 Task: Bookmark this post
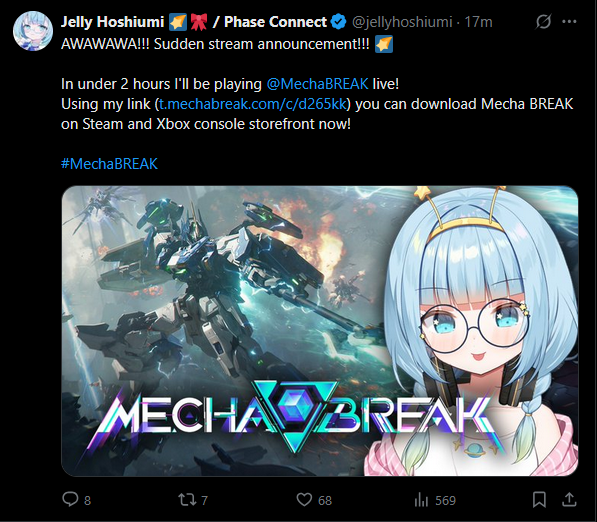pos(539,500)
